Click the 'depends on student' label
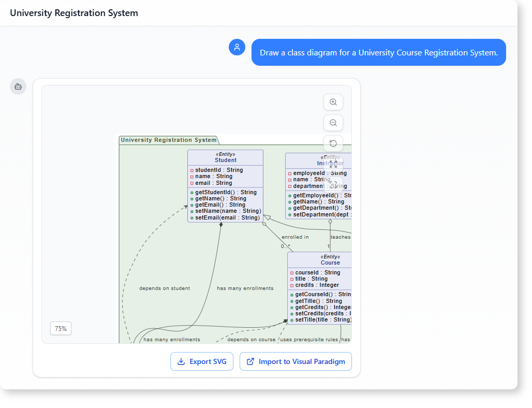This screenshot has width=532, height=408. point(165,288)
